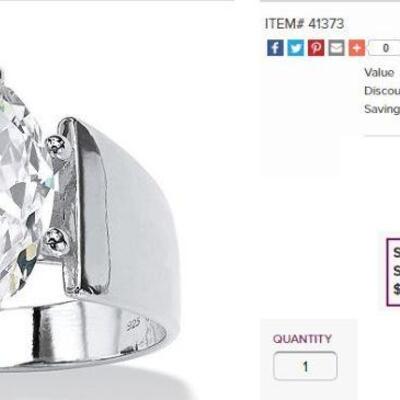The image size is (400, 400).
Task: Tweet the product using Twitter icon
Action: click(x=296, y=48)
